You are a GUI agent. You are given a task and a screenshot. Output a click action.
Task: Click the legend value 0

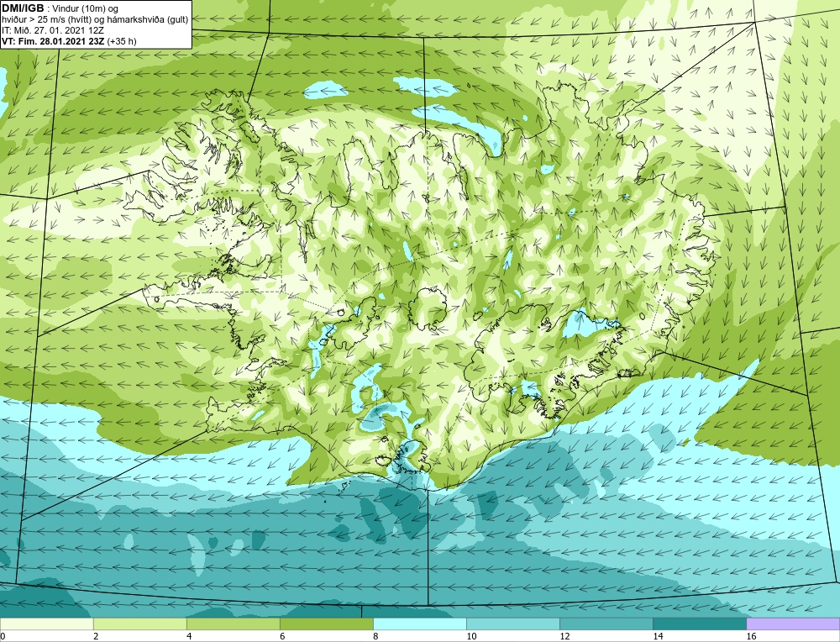coord(3,636)
